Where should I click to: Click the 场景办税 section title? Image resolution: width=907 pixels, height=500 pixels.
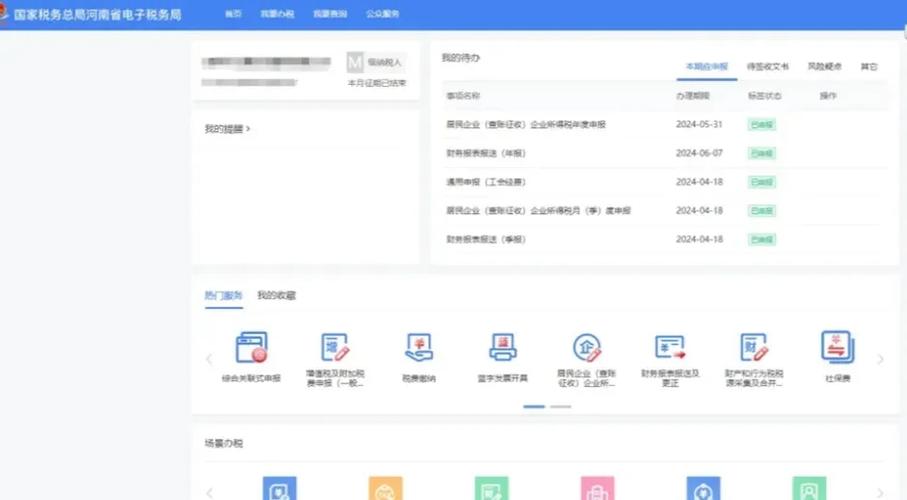coord(223,443)
